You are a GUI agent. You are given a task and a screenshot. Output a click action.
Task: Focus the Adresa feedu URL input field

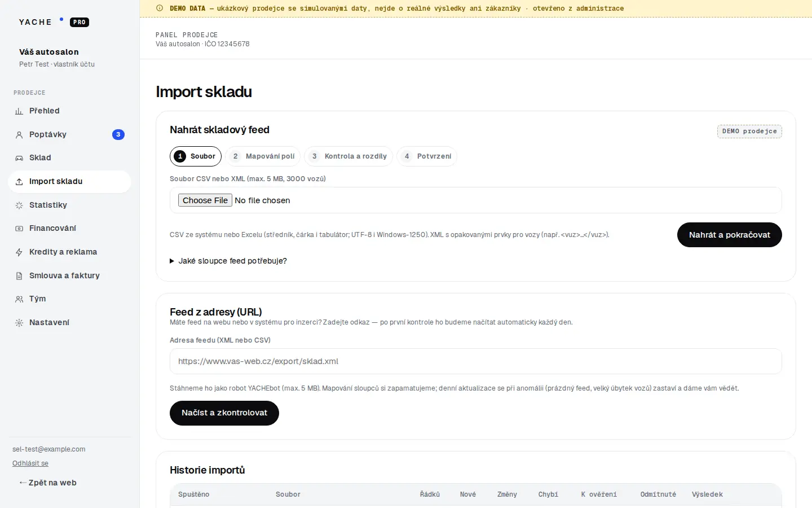476,361
